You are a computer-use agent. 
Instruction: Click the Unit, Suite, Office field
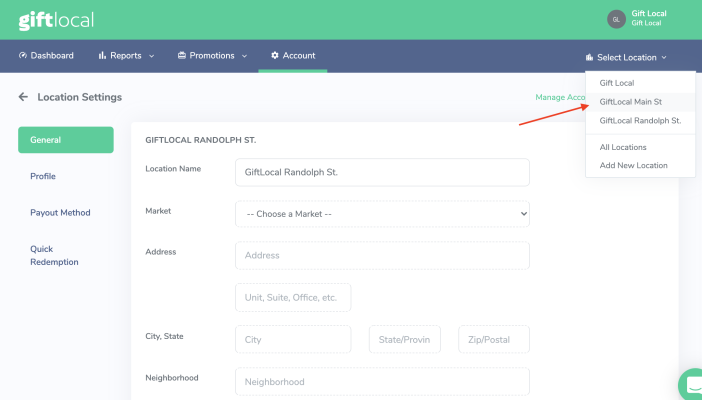293,297
